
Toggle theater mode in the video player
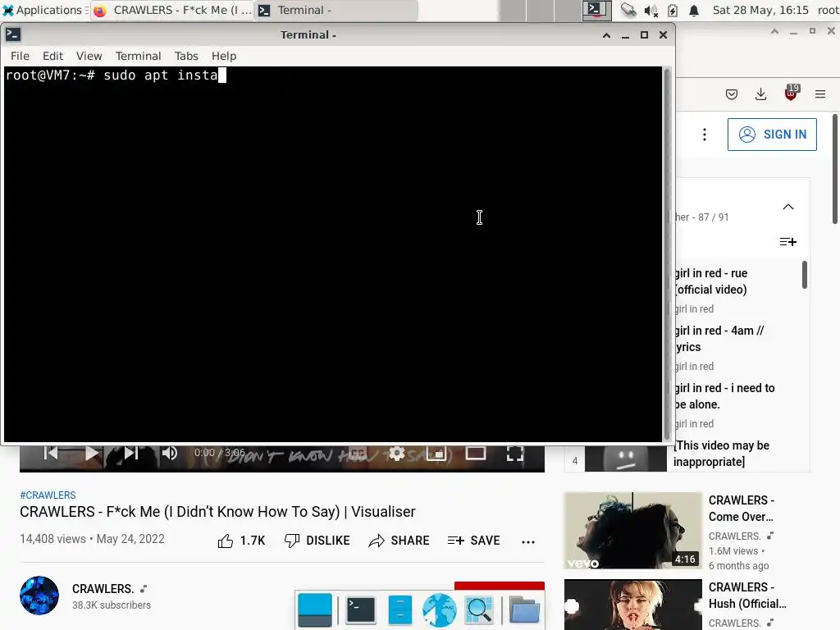[x=475, y=454]
